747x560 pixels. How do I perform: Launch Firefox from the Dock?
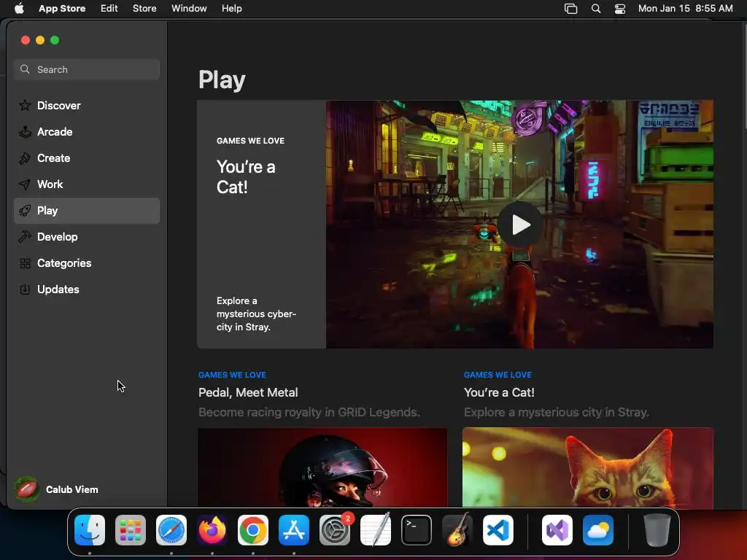212,530
